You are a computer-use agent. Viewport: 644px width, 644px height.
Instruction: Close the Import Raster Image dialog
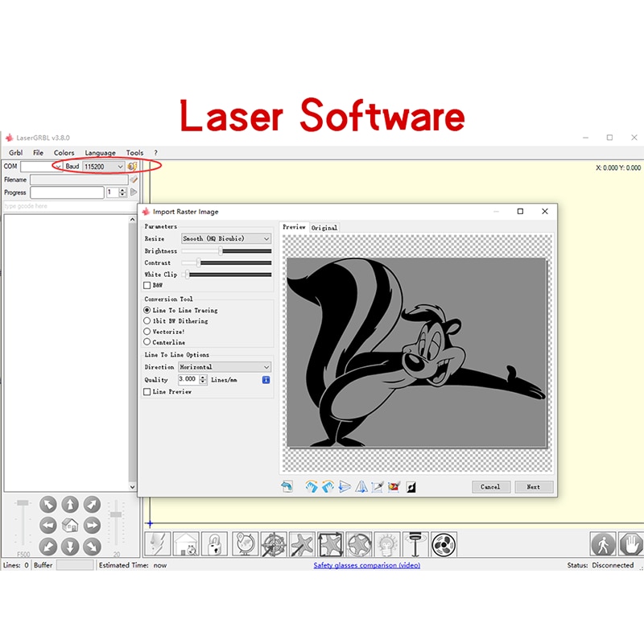(545, 211)
